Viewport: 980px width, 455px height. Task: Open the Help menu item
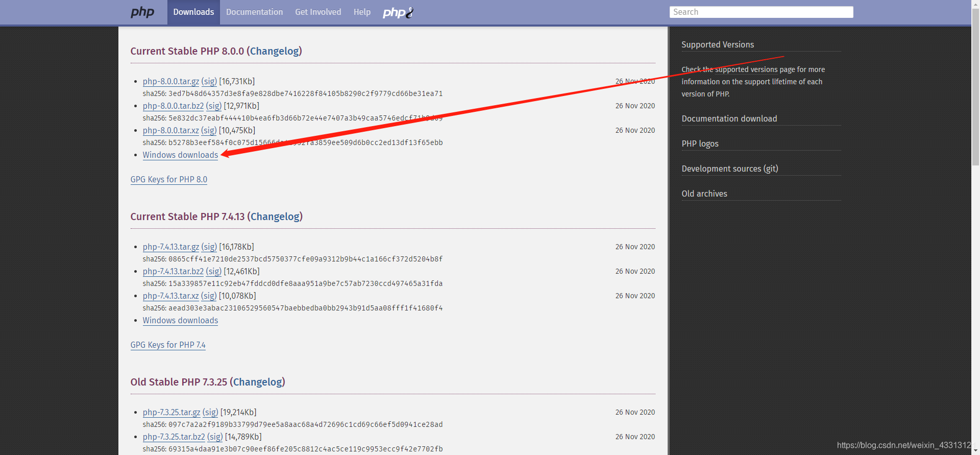point(362,12)
